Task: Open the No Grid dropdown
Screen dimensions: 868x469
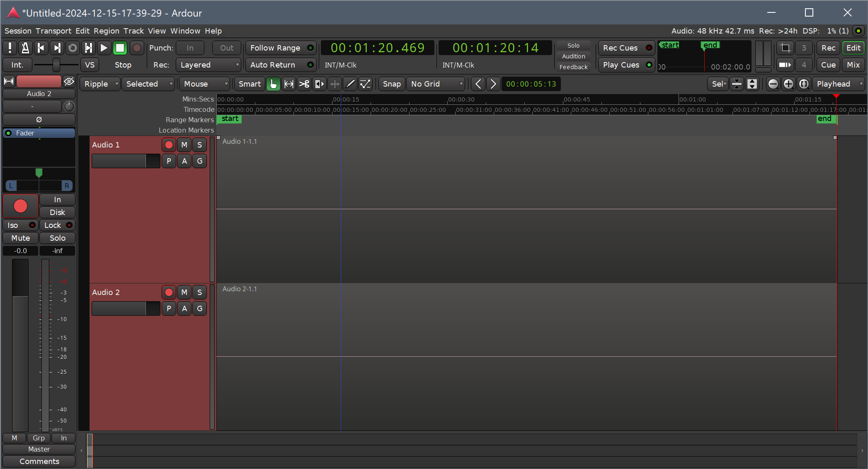Action: [x=436, y=84]
